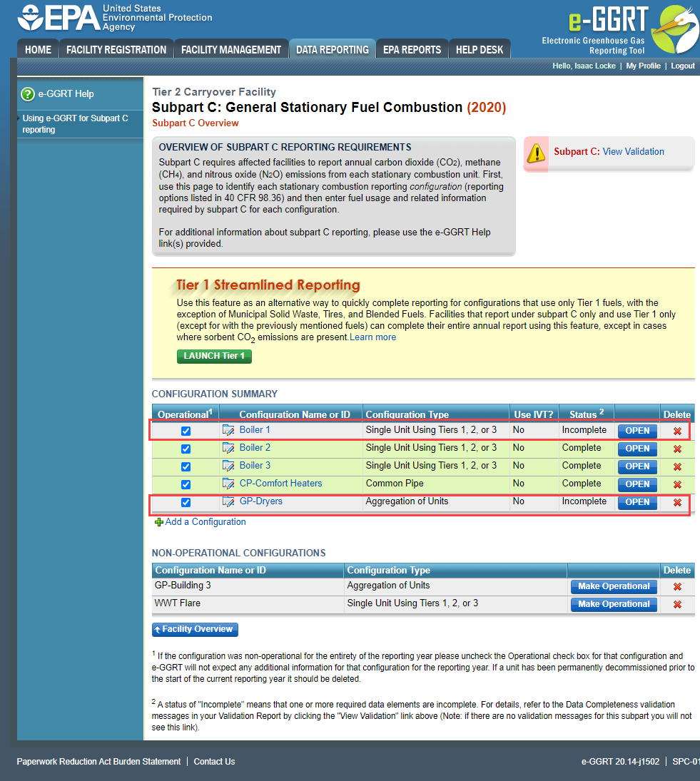Return to Facility Overview
The image size is (700, 781).
195,629
